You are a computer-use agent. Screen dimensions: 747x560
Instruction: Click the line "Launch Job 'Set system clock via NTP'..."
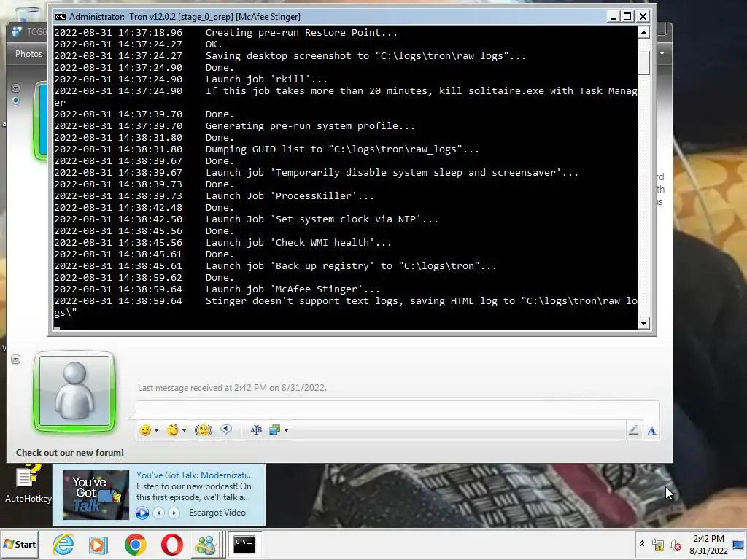click(x=322, y=219)
